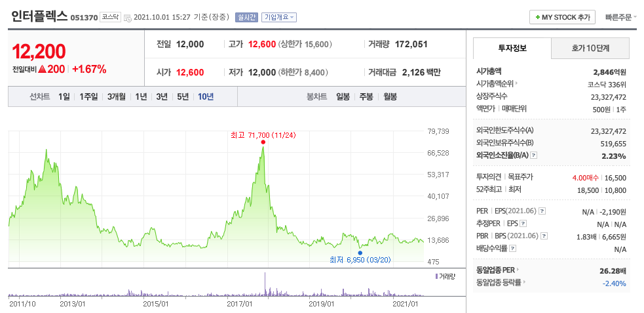Image resolution: width=644 pixels, height=313 pixels.
Task: Click the 상장주식수 value
Action: [609, 97]
